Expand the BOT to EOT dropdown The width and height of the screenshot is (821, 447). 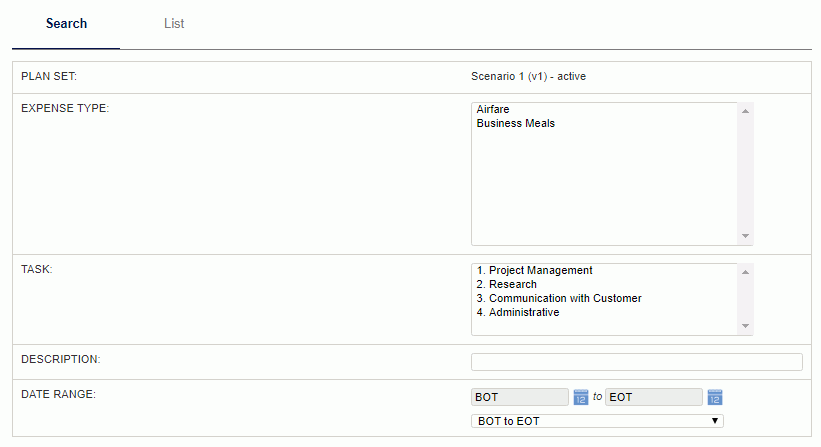597,421
